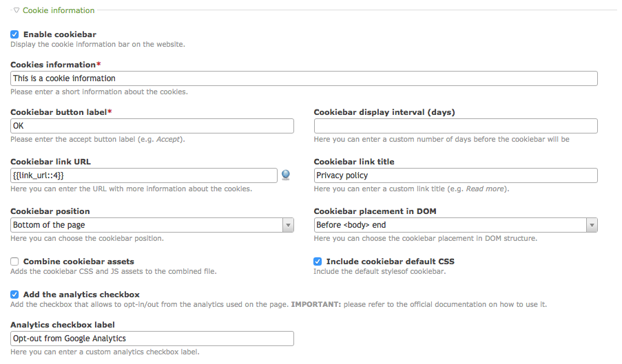Disable Add the analytics checkbox option
Screen dimensions: 622x364
tap(14, 295)
